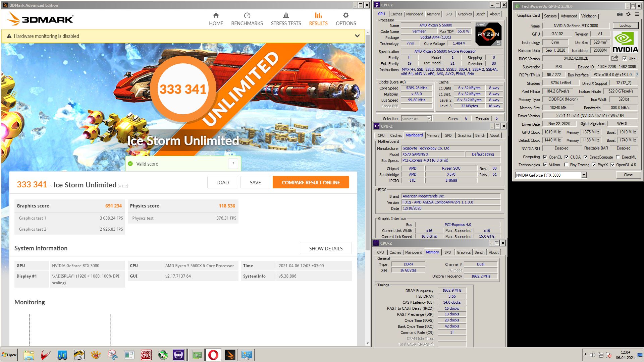644x362 pixels.
Task: Click the Close button in GPU-Z
Action: point(628,175)
